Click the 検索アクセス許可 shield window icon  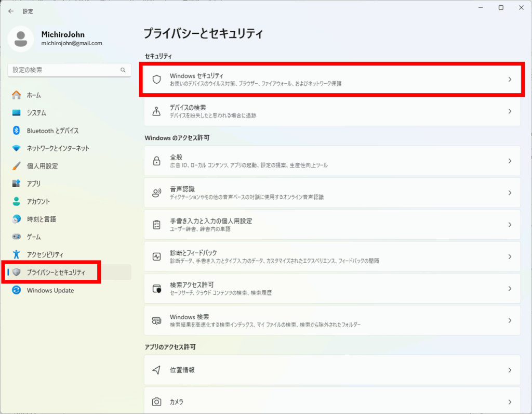click(156, 289)
